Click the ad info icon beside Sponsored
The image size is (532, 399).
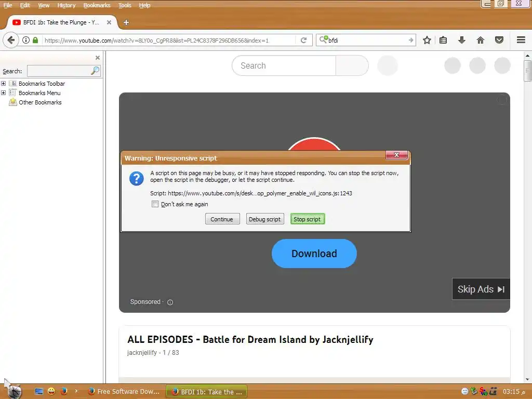coord(170,302)
